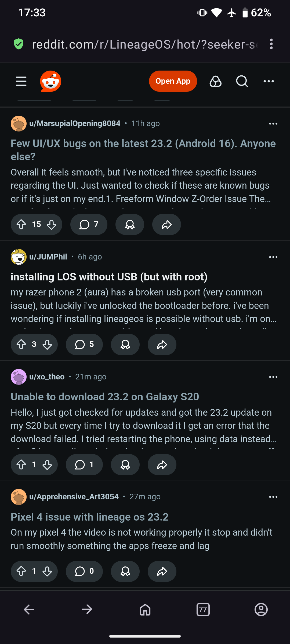Share the installing LOS without USB post

coord(162,345)
